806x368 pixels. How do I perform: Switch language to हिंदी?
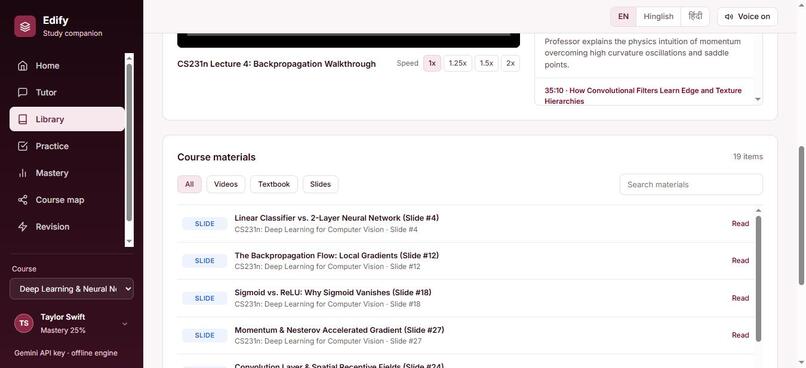(695, 16)
